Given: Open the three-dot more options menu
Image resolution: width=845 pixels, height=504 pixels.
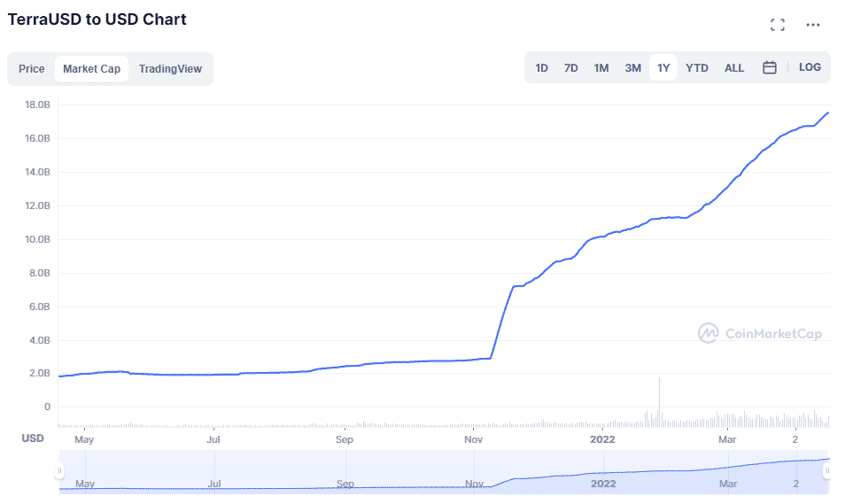Looking at the screenshot, I should [x=812, y=25].
